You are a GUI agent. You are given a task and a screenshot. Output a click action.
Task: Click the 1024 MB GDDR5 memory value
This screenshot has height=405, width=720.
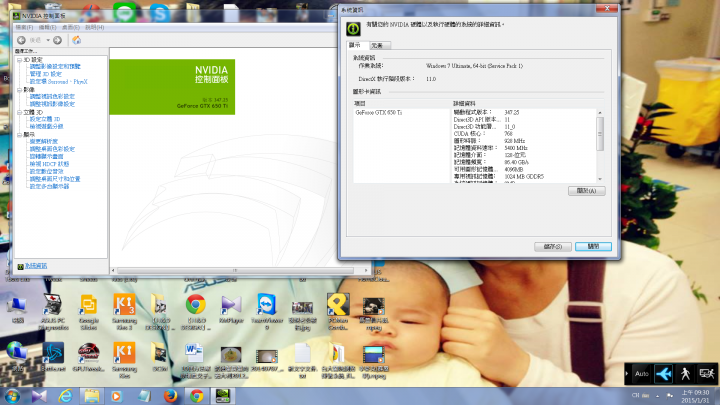[x=524, y=176]
